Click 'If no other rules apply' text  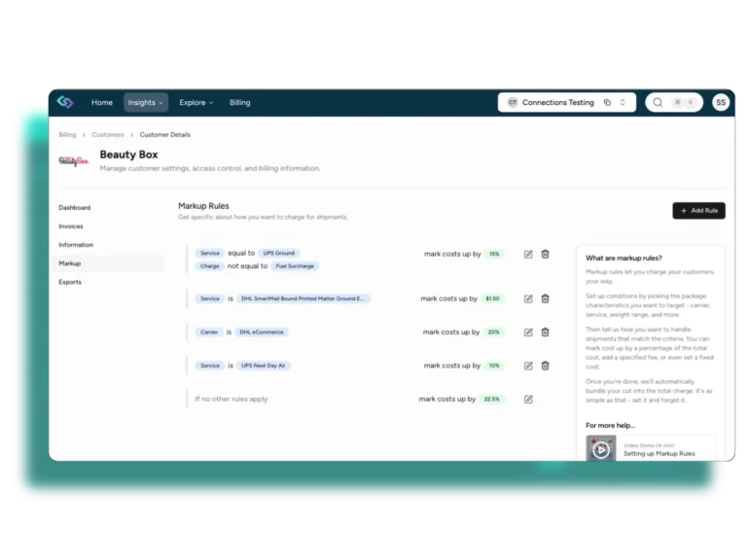pos(231,399)
